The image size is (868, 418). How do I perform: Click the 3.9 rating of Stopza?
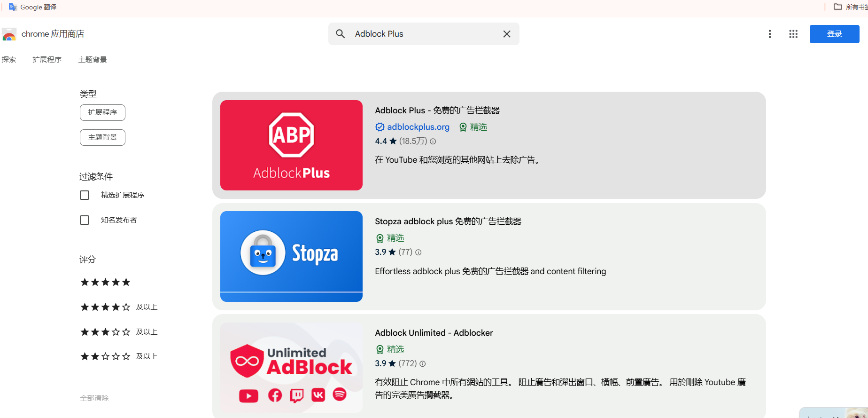[386, 252]
